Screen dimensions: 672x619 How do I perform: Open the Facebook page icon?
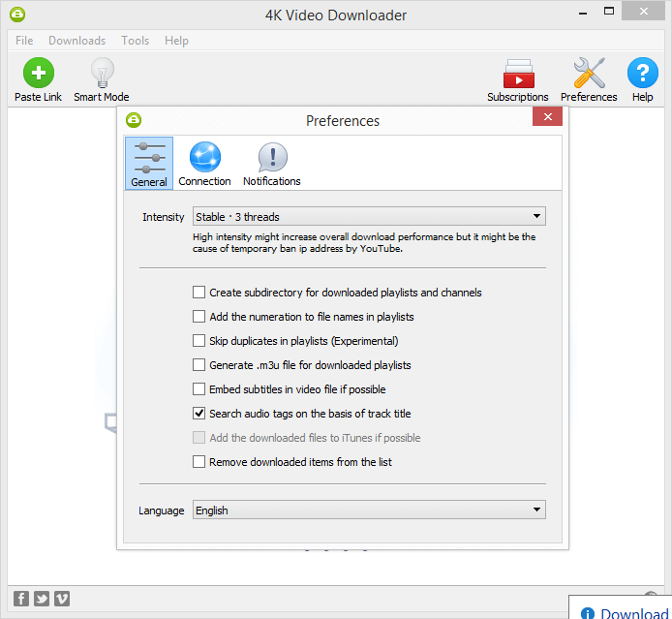pos(21,599)
